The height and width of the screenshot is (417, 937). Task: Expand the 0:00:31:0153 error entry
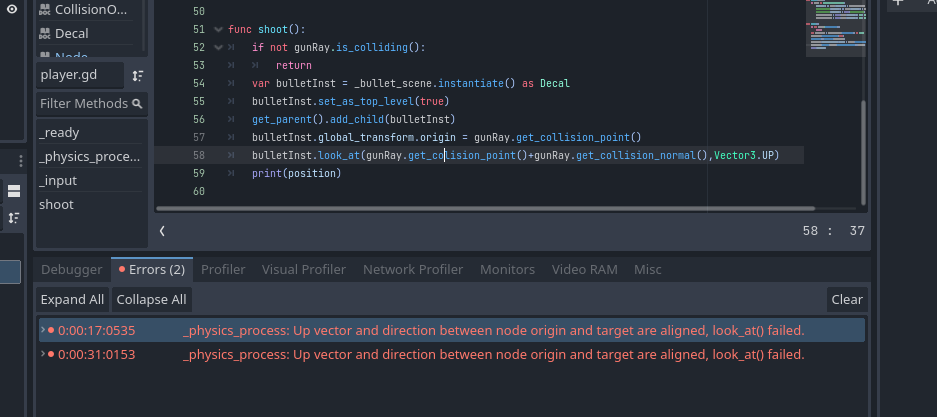tap(43, 353)
